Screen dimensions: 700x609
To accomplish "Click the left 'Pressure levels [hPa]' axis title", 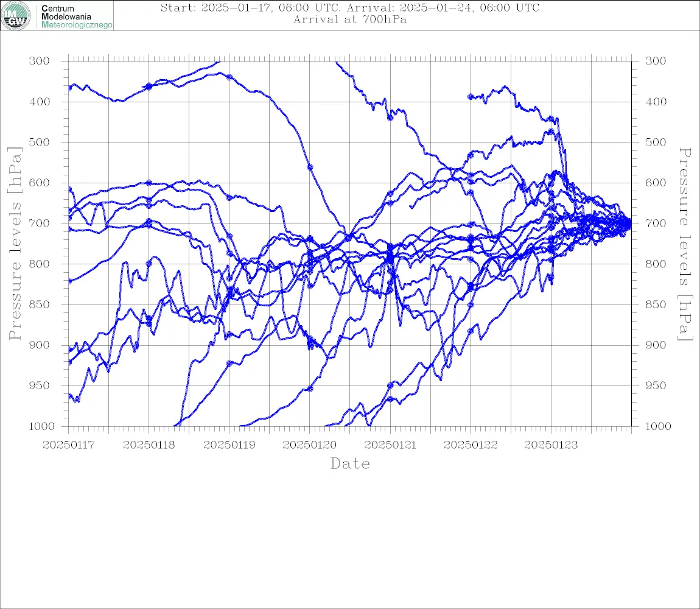I will point(15,243).
